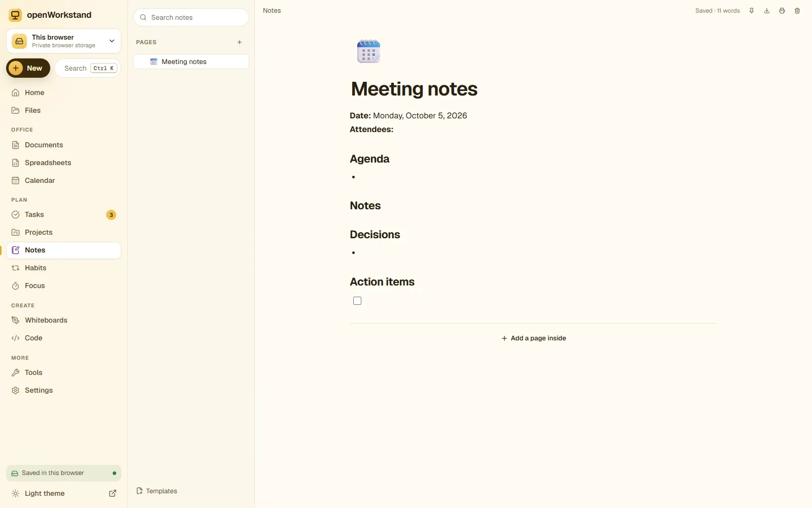Open Settings
Image resolution: width=812 pixels, height=508 pixels.
pyautogui.click(x=64, y=390)
